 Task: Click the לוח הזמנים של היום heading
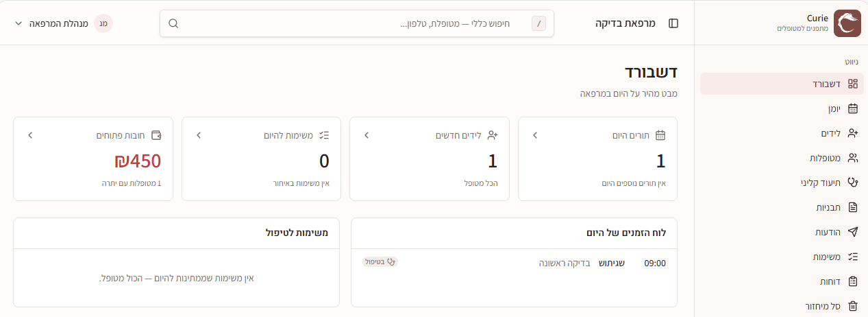click(626, 233)
